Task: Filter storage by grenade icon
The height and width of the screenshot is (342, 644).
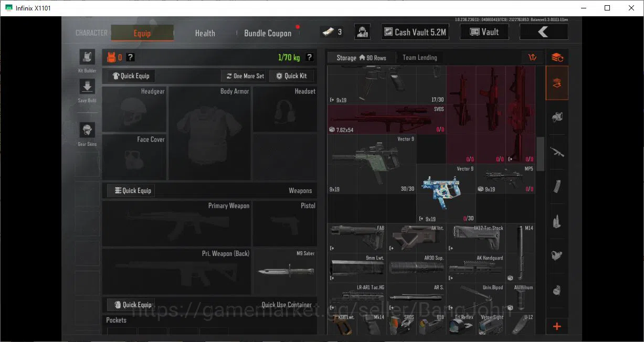Action: click(557, 290)
